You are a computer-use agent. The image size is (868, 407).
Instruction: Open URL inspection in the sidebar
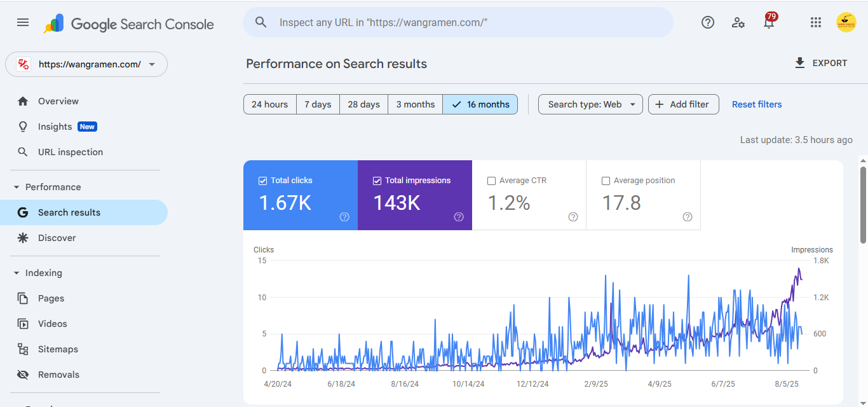click(x=84, y=152)
